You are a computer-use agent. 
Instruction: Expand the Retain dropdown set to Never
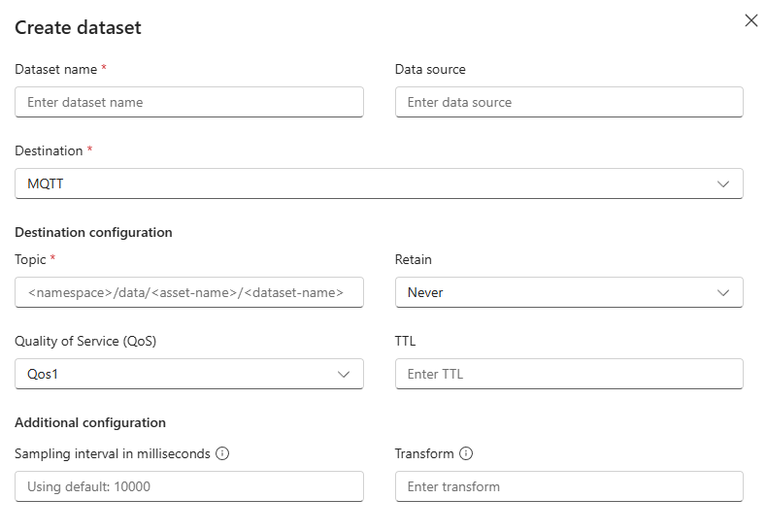click(569, 292)
